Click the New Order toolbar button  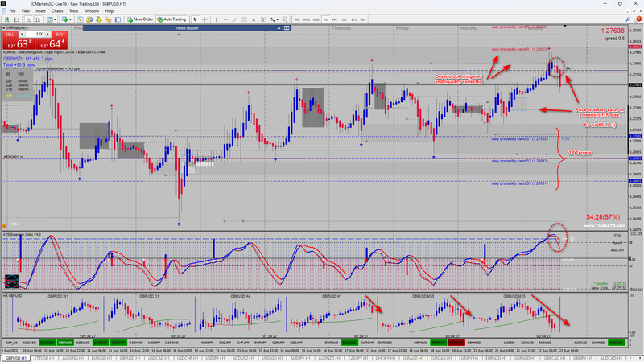[x=142, y=18]
